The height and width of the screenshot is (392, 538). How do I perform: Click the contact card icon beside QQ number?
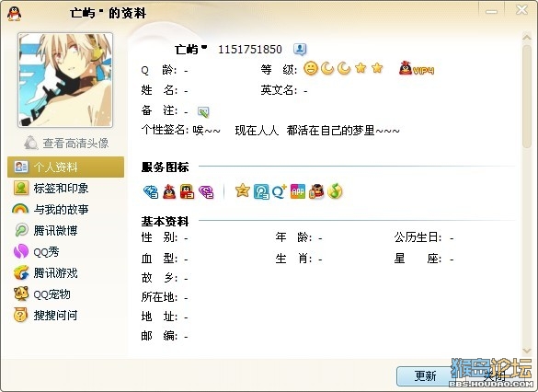[300, 50]
